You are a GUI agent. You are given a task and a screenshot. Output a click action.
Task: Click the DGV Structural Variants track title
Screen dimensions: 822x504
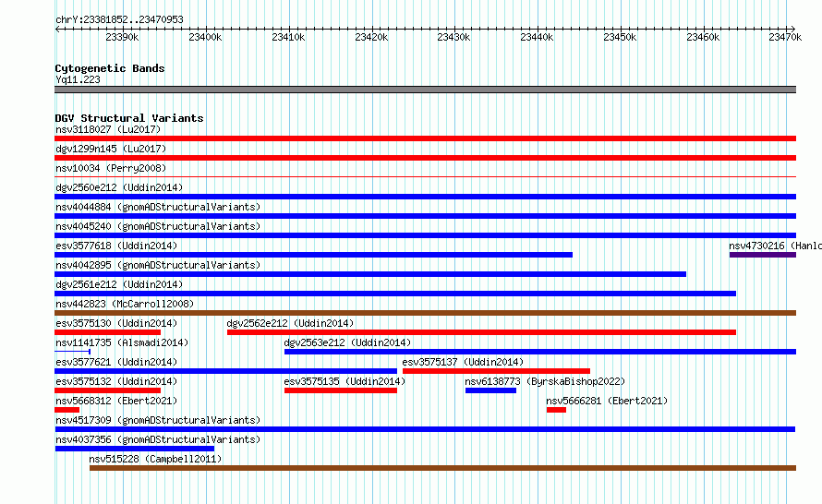(x=129, y=118)
